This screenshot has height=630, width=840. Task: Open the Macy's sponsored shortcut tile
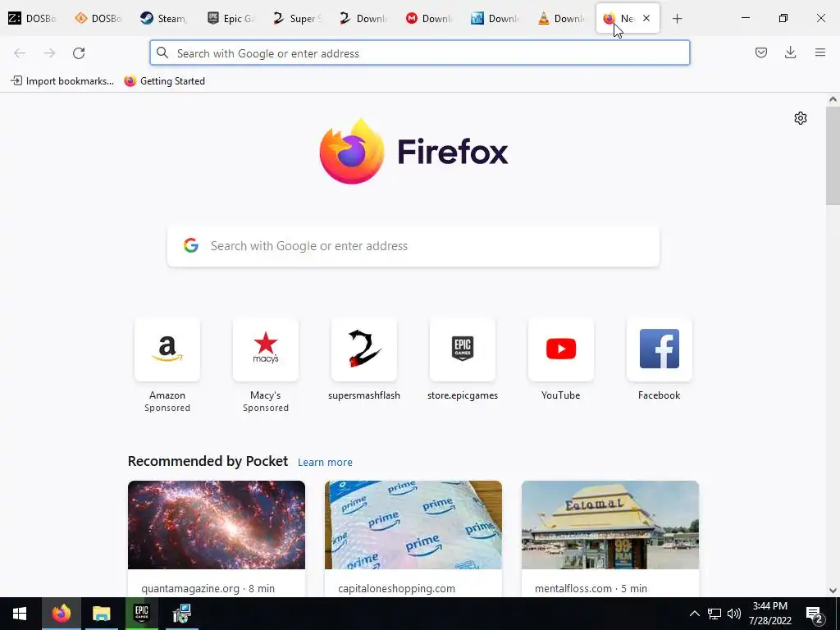(266, 349)
